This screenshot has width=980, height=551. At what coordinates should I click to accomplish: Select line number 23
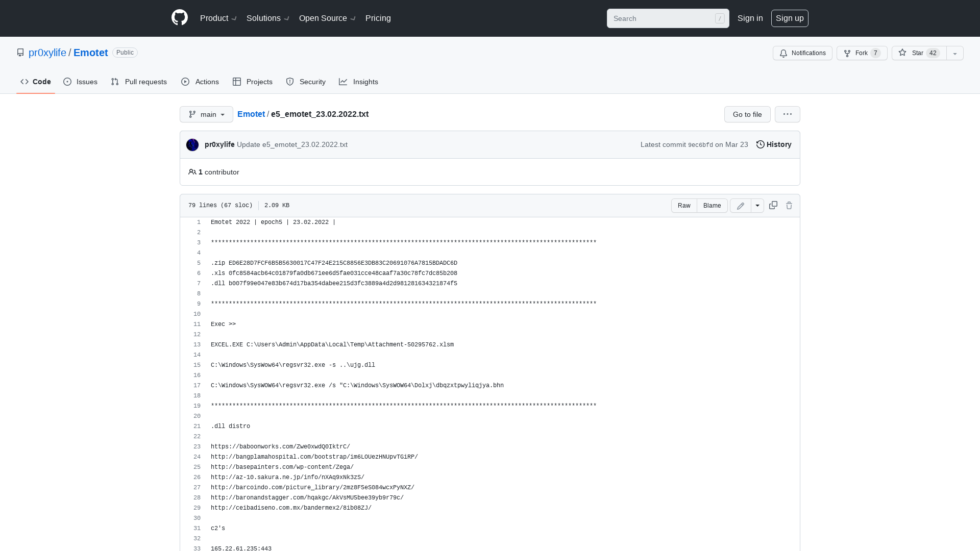pos(197,447)
